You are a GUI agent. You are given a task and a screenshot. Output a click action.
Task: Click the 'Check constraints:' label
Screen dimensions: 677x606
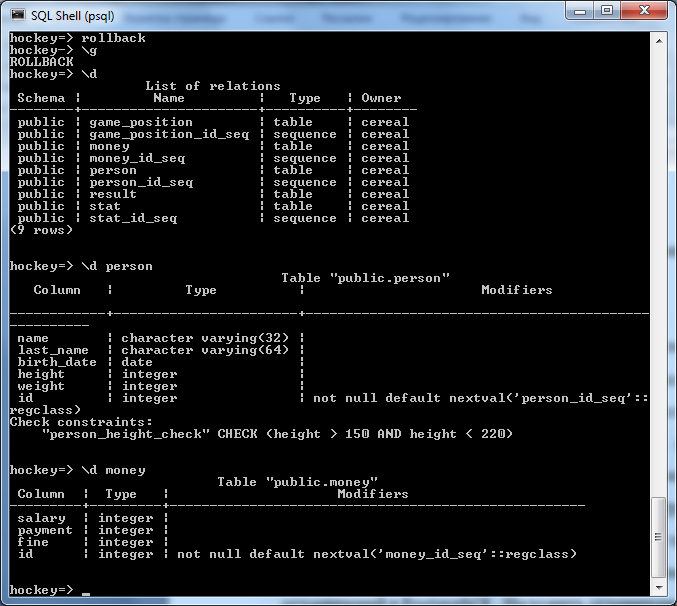pos(81,422)
